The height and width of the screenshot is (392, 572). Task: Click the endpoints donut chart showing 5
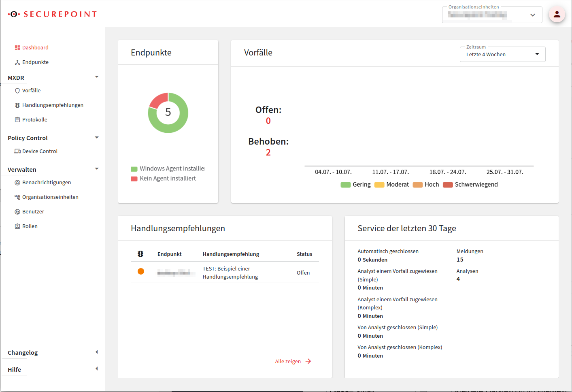coord(168,113)
